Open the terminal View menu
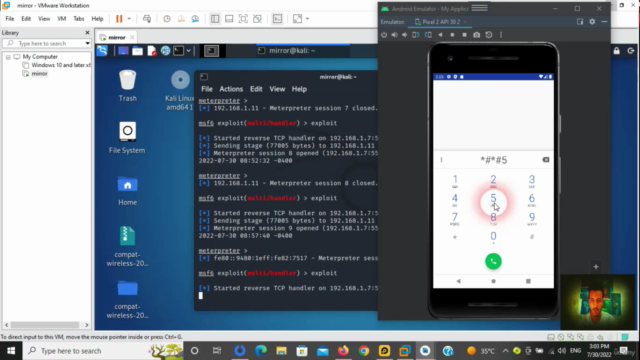Viewport: 640px width, 360px height. (277, 89)
